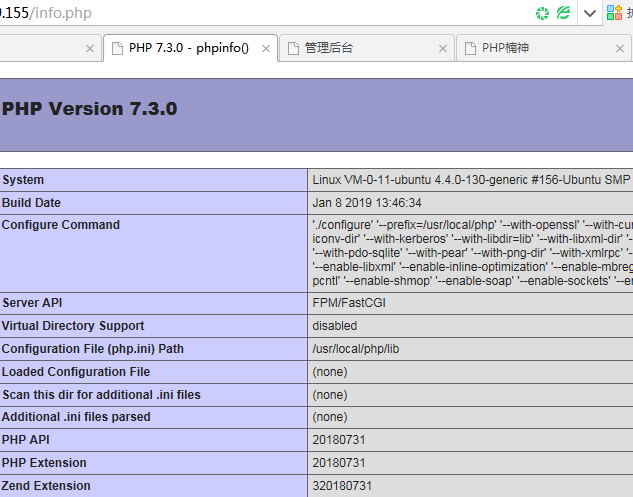This screenshot has width=633, height=497.
Task: Click the Virtual Directory Support label
Action: [x=73, y=326]
